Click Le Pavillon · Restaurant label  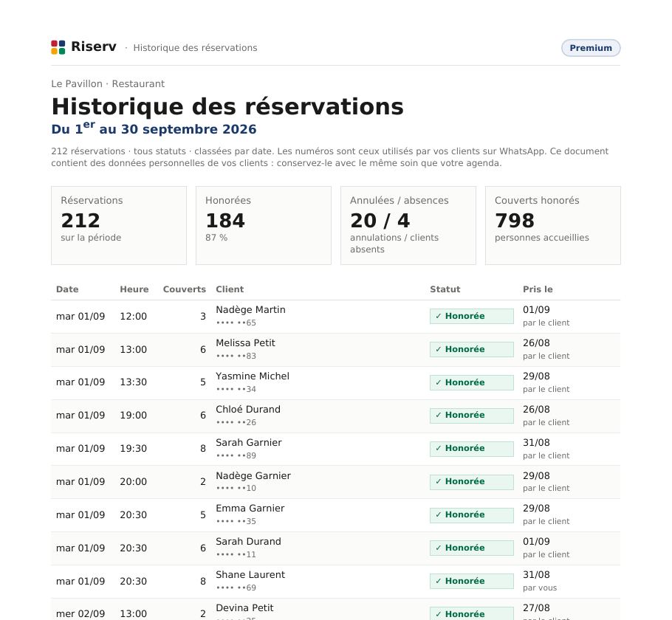coord(108,83)
